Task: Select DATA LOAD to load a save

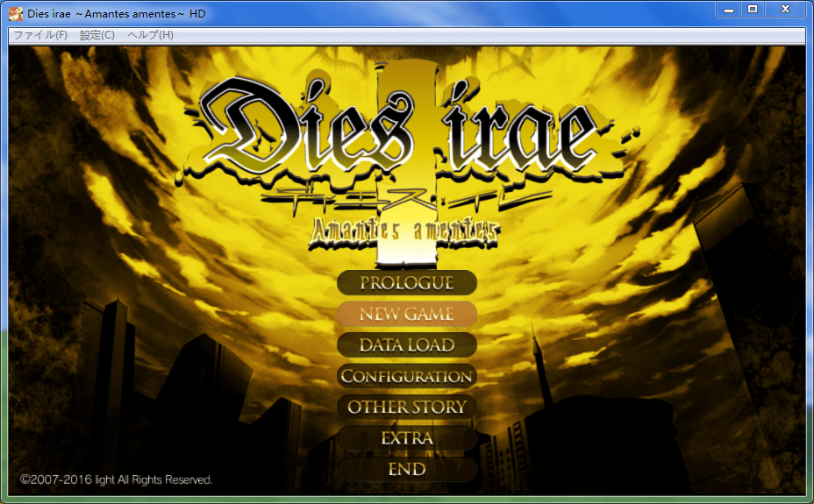Action: pos(407,345)
